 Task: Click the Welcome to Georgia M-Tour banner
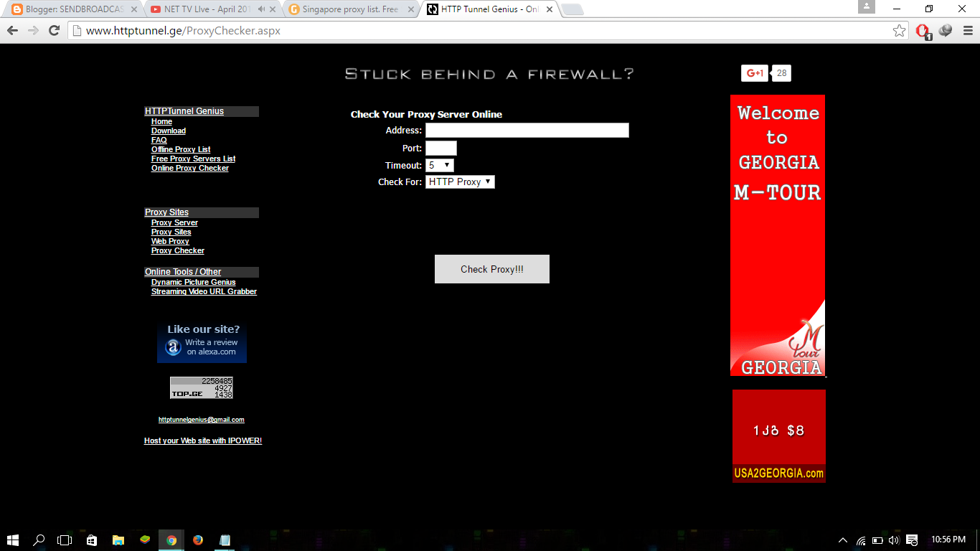pos(778,235)
